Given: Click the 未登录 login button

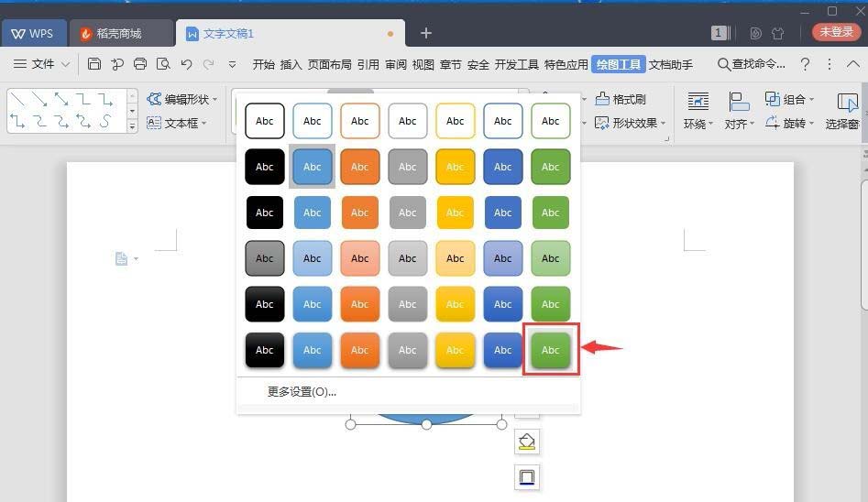Looking at the screenshot, I should [837, 32].
